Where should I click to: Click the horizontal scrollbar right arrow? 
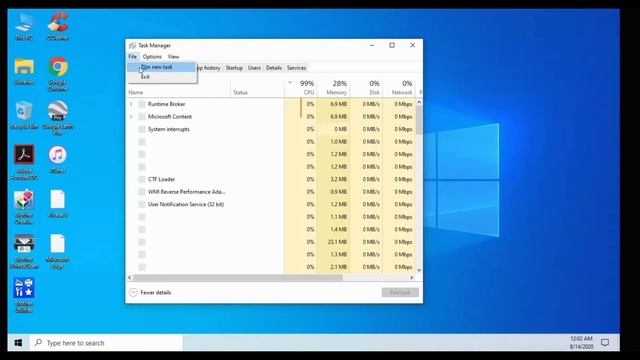tap(411, 278)
